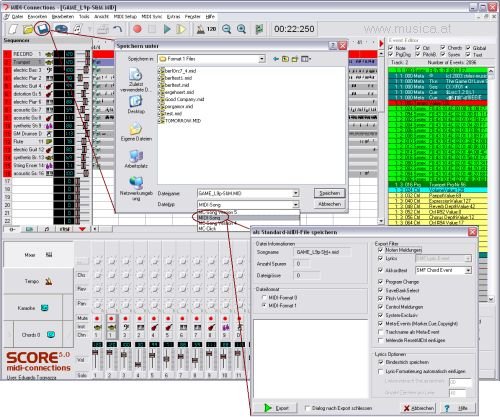This screenshot has width=500, height=417.
Task: Toggle Lyrics checkbox in Export Filter
Action: (x=381, y=258)
